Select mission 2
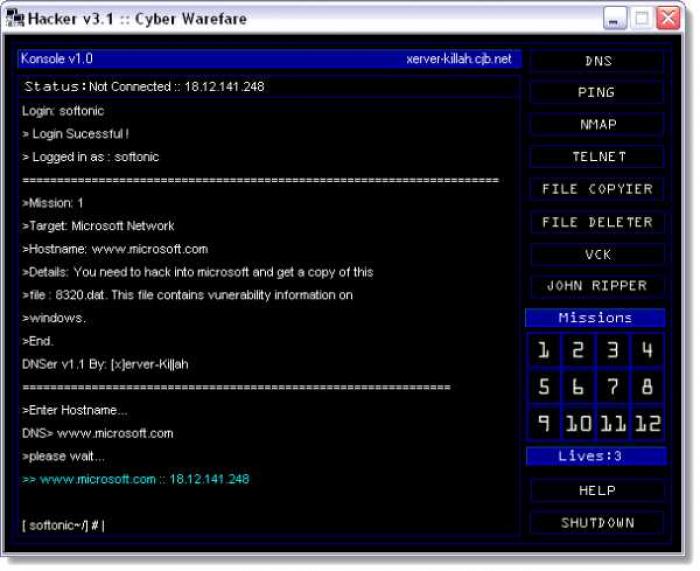 [578, 350]
